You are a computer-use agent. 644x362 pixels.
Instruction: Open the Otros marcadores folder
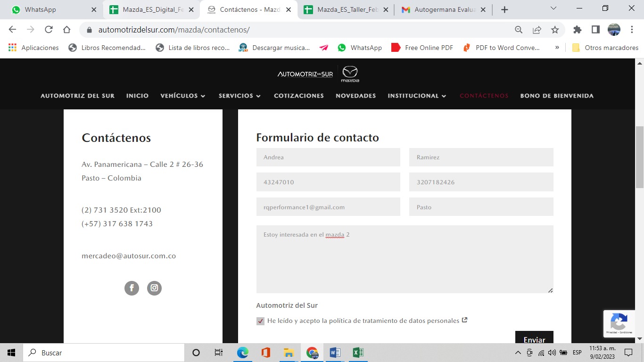point(605,48)
